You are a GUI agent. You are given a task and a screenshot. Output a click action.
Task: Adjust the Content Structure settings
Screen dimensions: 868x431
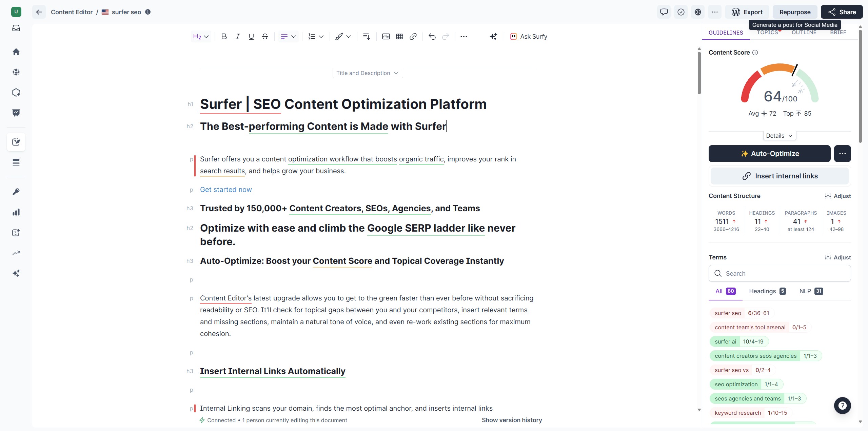pyautogui.click(x=838, y=196)
